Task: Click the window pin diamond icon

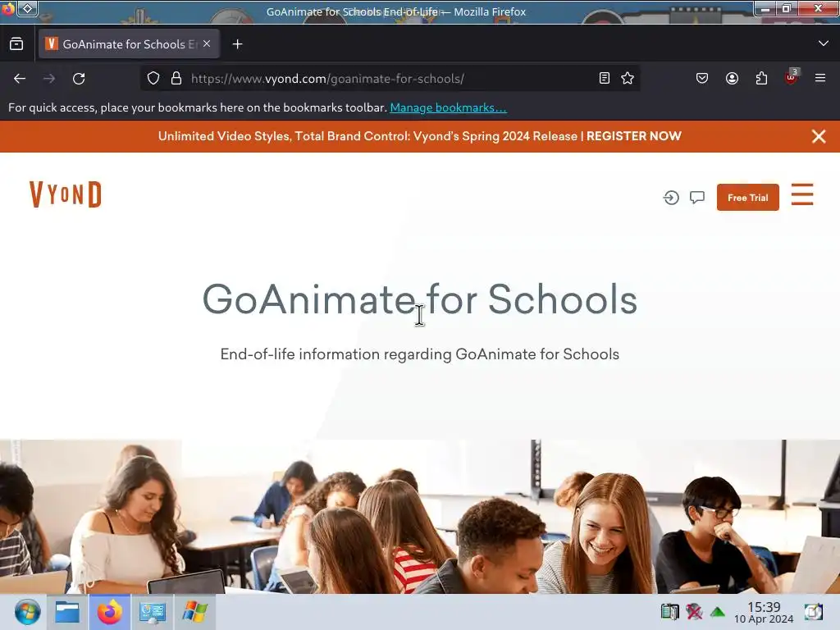Action: point(28,8)
